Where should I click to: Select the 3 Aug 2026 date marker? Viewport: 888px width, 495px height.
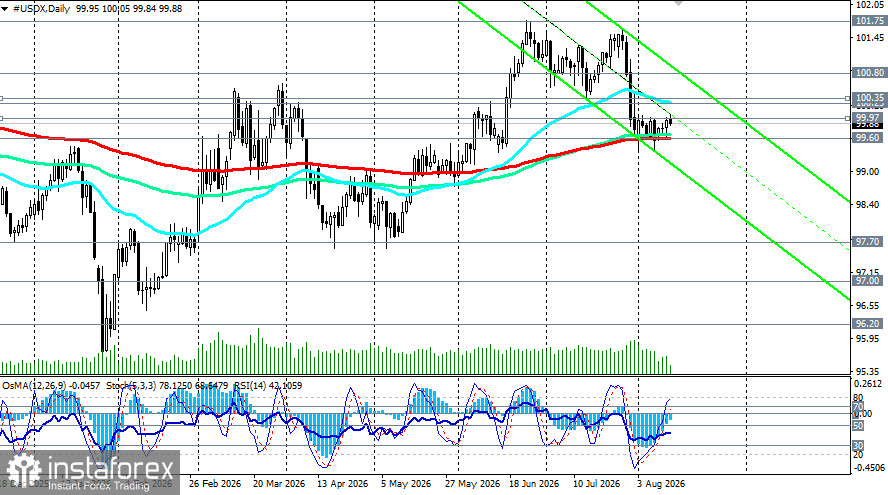coord(661,484)
